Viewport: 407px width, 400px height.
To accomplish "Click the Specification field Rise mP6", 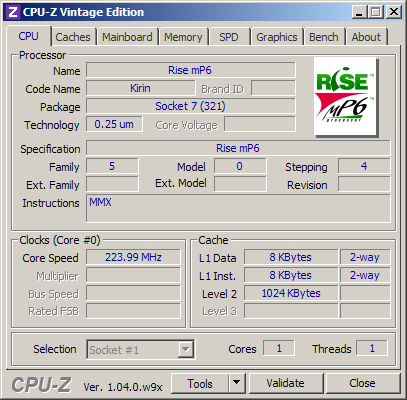I will click(238, 148).
